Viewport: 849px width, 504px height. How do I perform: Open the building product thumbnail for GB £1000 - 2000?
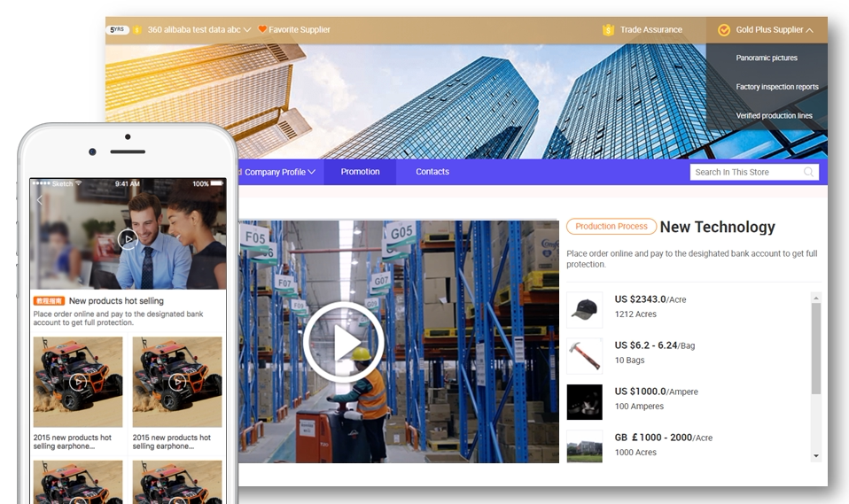click(584, 446)
